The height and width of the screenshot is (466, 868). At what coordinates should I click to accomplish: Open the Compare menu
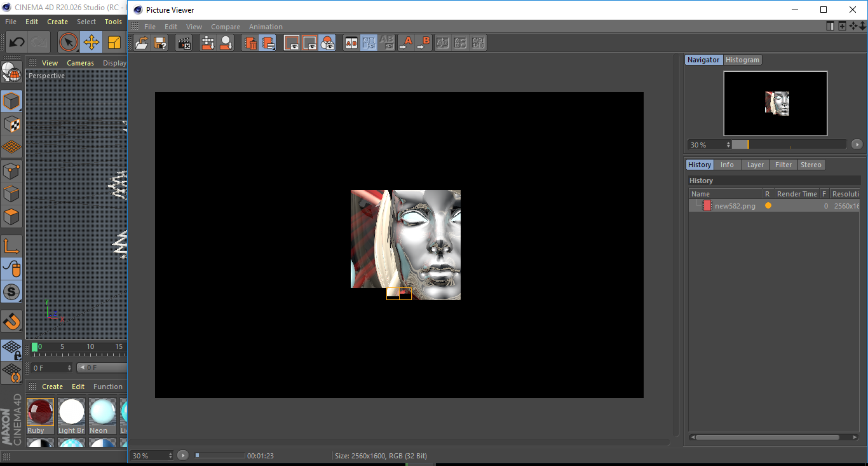(226, 27)
